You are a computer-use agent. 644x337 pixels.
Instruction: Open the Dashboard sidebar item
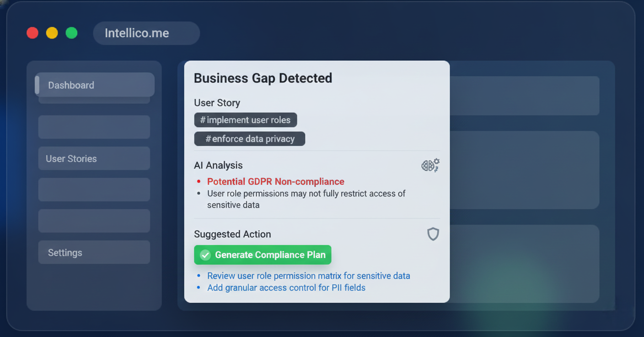click(95, 85)
